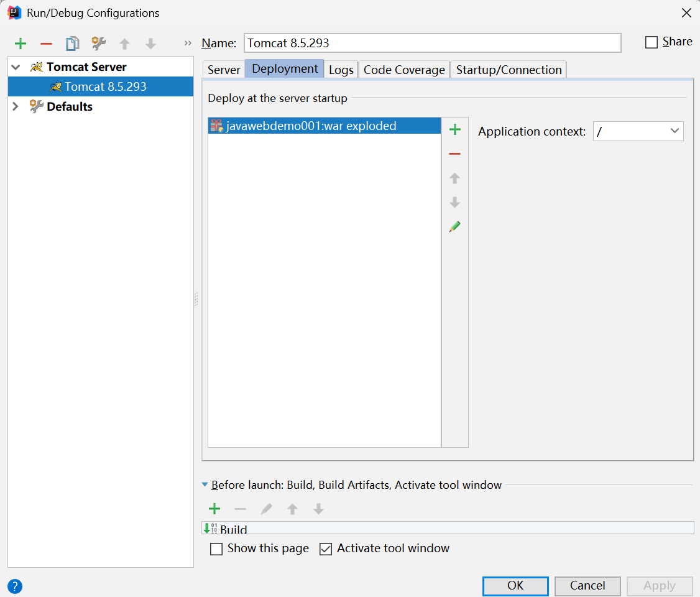Screen dimensions: 700x597
Task: Add new configuration with green plus
Action: tap(21, 44)
